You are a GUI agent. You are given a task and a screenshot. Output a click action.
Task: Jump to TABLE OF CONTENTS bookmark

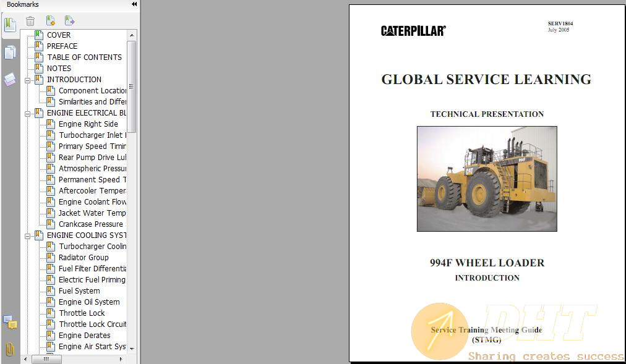pos(84,57)
